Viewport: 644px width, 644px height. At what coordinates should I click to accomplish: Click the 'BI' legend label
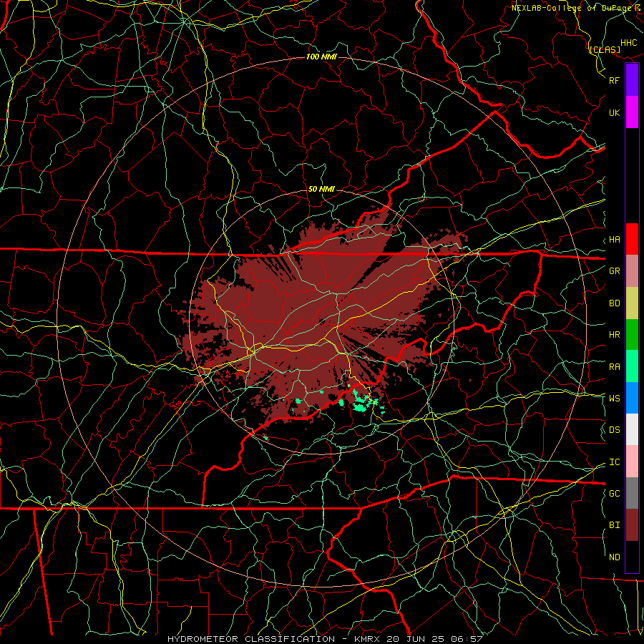click(x=614, y=525)
